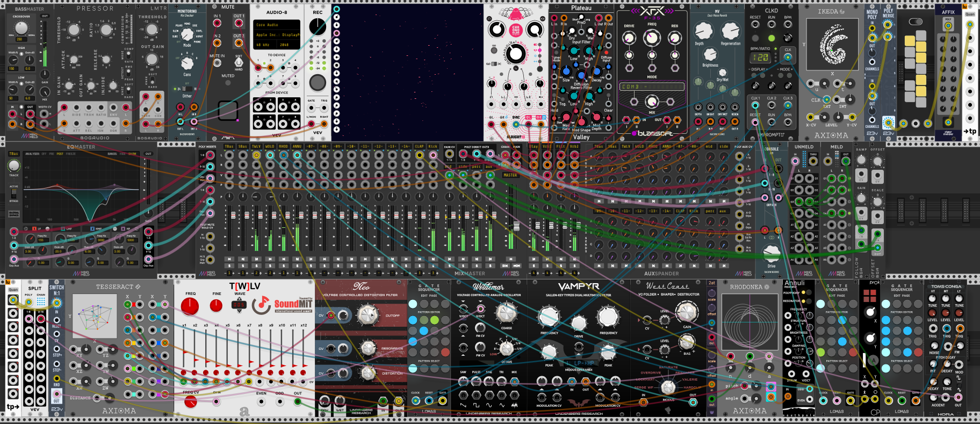
Task: Click the OUT L port on Monitoring module
Action: [x=181, y=121]
